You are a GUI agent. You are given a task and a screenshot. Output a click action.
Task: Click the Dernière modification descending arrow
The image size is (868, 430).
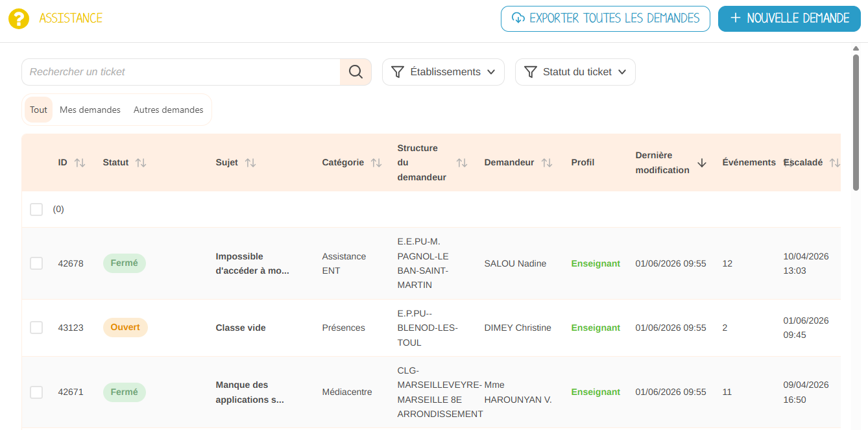(702, 163)
